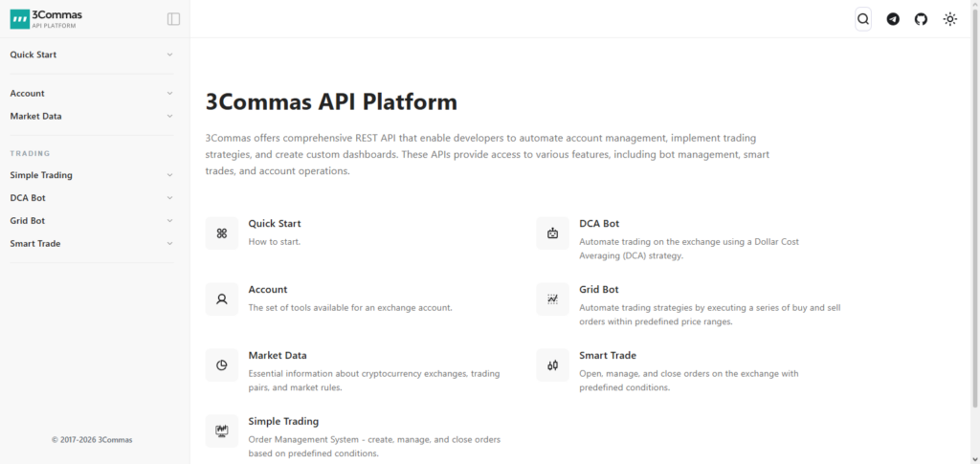
Task: Click 'Automate trading strategies by executing' description
Action: 710,315
